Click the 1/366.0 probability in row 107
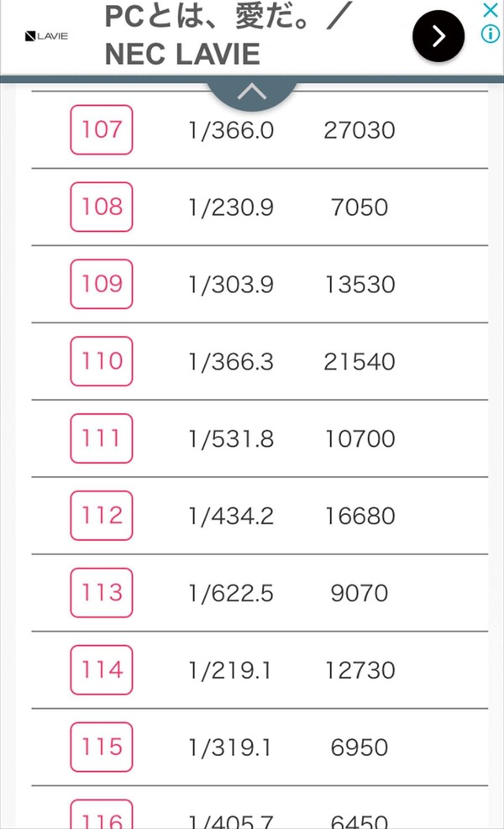Viewport: 504px width, 829px height. pos(231,130)
